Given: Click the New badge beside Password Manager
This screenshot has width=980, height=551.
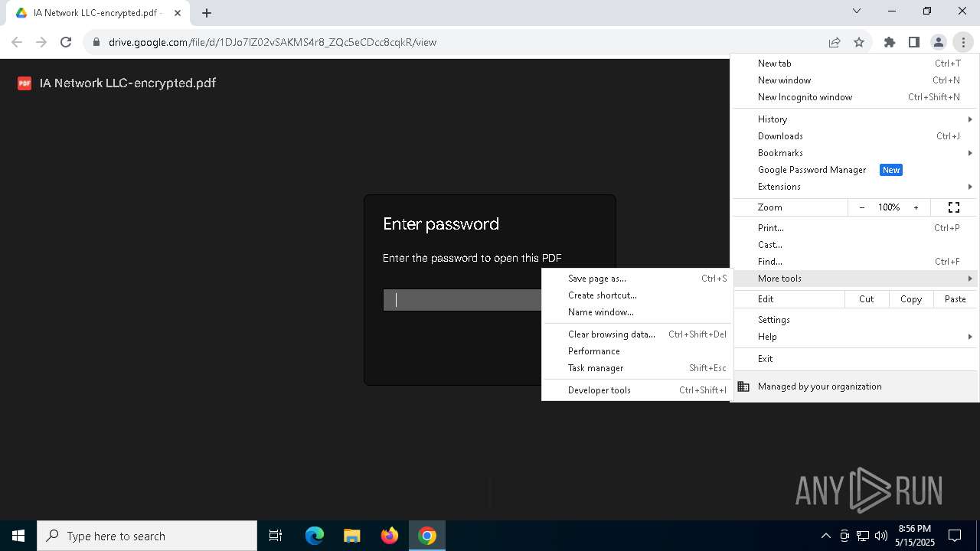Looking at the screenshot, I should tap(891, 170).
